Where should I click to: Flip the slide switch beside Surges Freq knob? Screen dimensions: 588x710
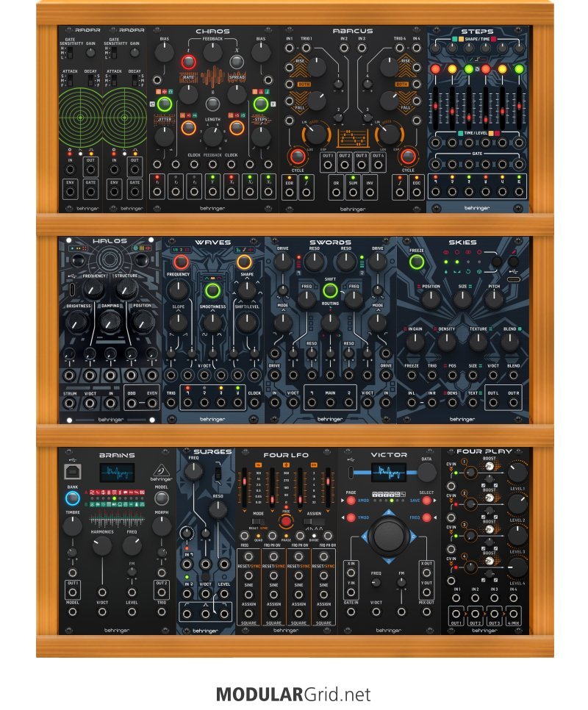[x=218, y=473]
